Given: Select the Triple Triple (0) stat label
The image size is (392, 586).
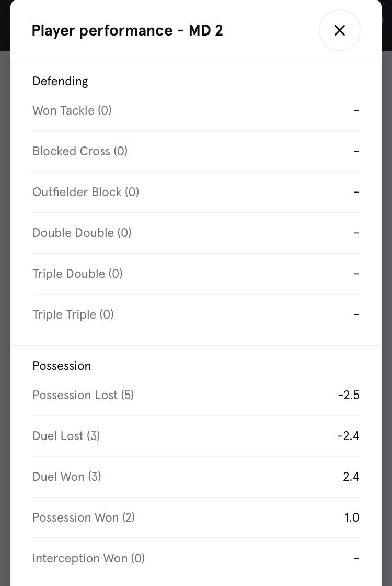Looking at the screenshot, I should tap(73, 314).
